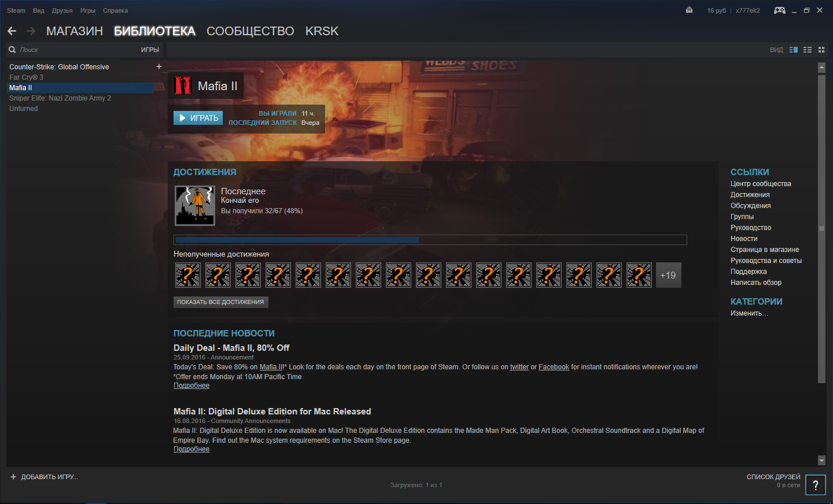Viewport: 833px width, 504px height.
Task: Open the twitter link in news
Action: 519,367
